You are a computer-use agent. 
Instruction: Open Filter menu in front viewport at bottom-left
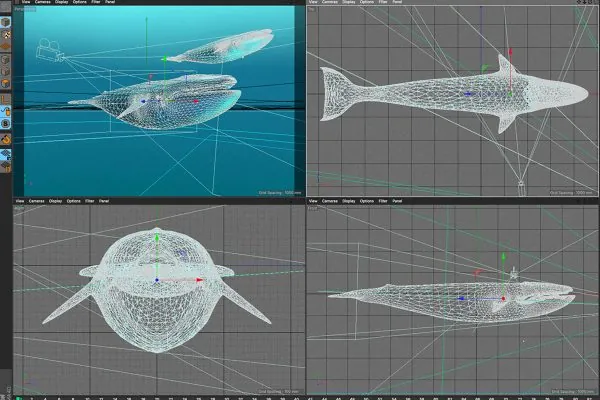[x=90, y=201]
